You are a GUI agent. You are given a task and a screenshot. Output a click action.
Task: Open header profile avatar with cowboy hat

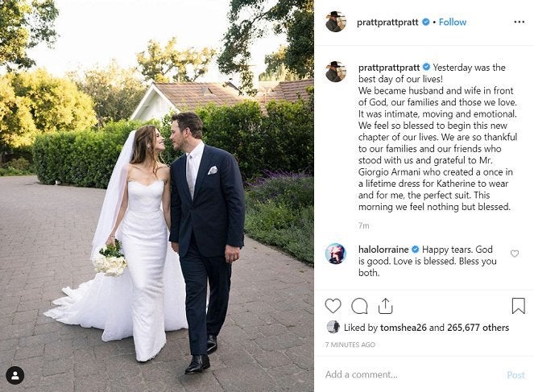pyautogui.click(x=336, y=22)
